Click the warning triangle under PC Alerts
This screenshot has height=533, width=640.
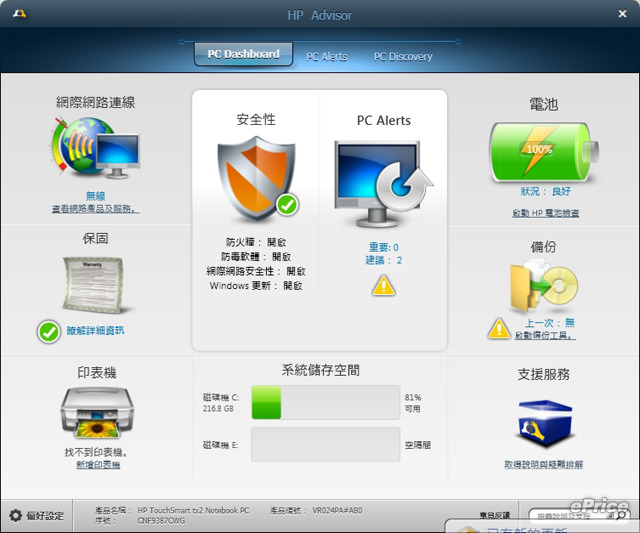click(x=383, y=285)
